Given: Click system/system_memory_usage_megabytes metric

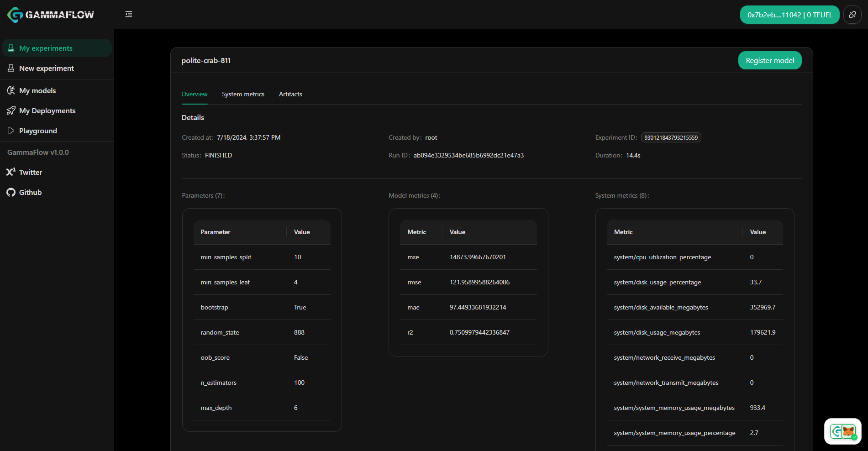Looking at the screenshot, I should [674, 408].
